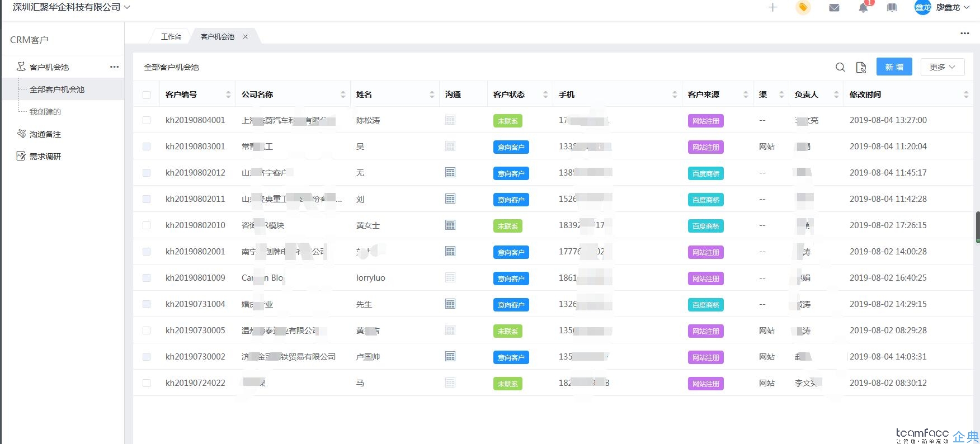The height and width of the screenshot is (444, 980).
Task: Sort by 姓名 column arrows
Action: coord(432,95)
